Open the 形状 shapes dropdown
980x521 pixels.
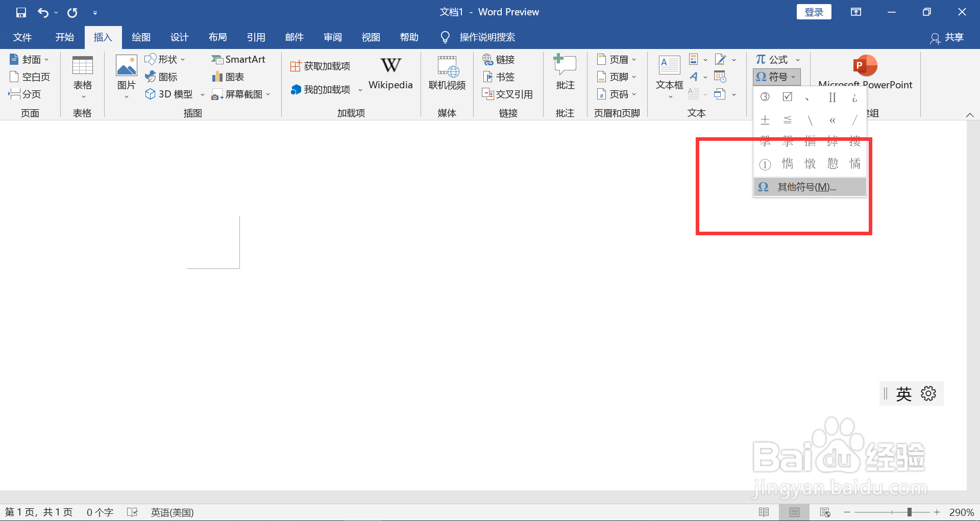pos(164,59)
